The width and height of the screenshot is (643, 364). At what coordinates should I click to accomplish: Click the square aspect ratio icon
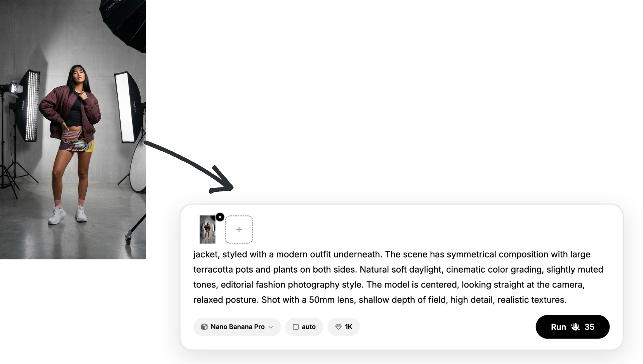(x=296, y=327)
